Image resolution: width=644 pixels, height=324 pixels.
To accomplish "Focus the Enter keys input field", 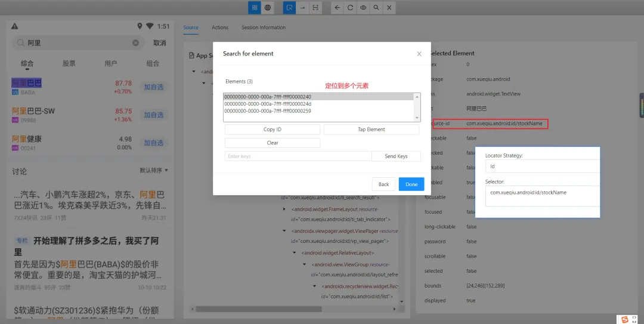I will click(298, 156).
